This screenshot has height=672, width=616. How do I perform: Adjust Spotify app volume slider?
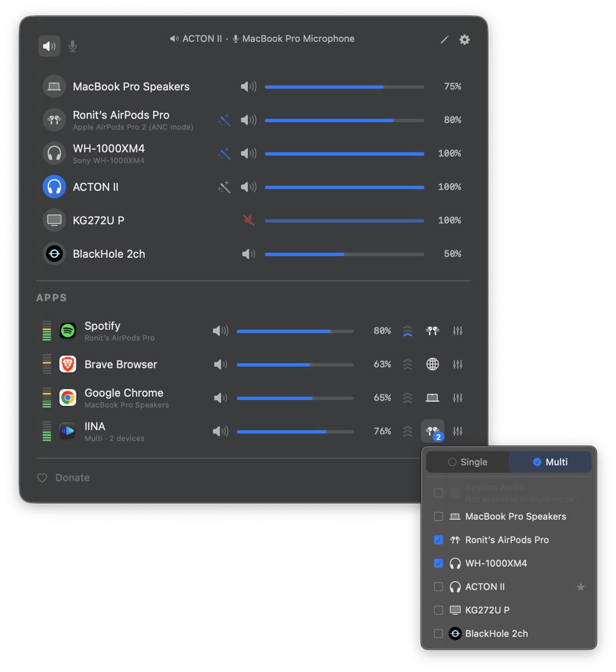pos(295,331)
